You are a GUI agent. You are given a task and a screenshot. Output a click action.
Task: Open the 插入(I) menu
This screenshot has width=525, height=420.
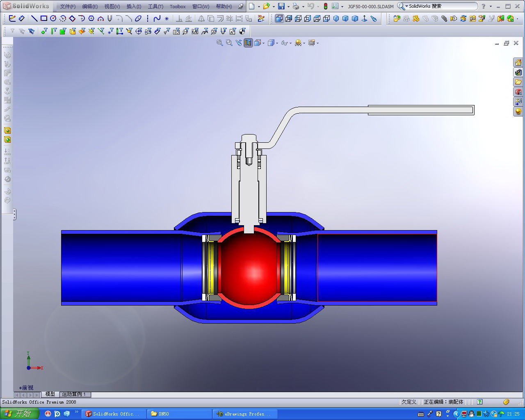(x=133, y=6)
